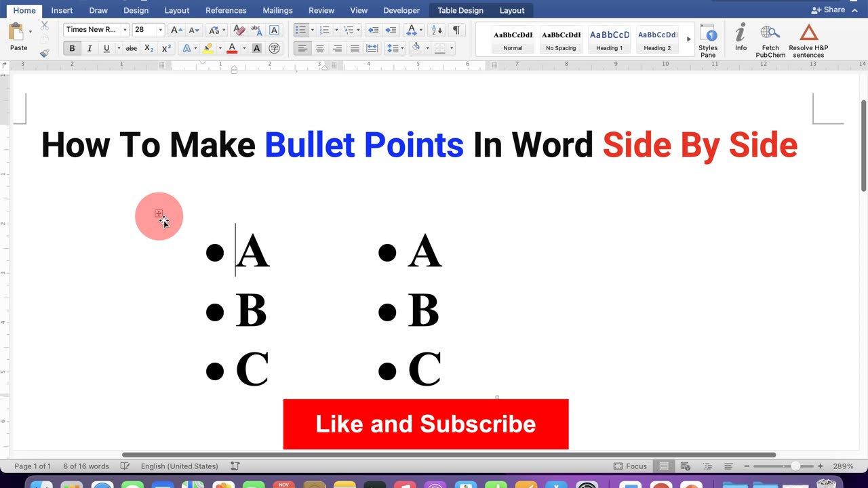Toggle Focus mode in status bar
The height and width of the screenshot is (488, 868).
(630, 466)
